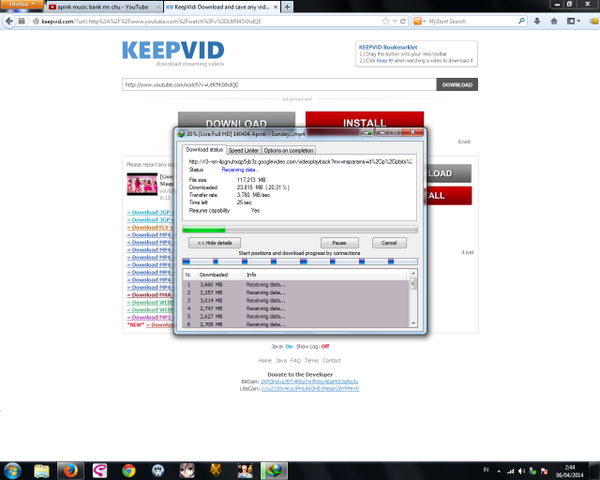Show hidden system tray icons arrow
This screenshot has height=480, width=600.
499,471
